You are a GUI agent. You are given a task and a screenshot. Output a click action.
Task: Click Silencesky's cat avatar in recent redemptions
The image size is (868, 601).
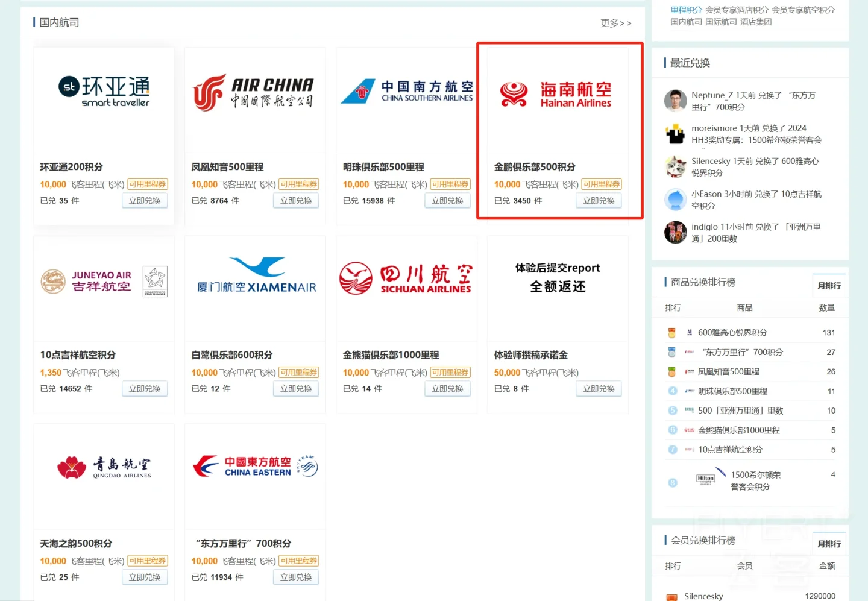pyautogui.click(x=676, y=167)
